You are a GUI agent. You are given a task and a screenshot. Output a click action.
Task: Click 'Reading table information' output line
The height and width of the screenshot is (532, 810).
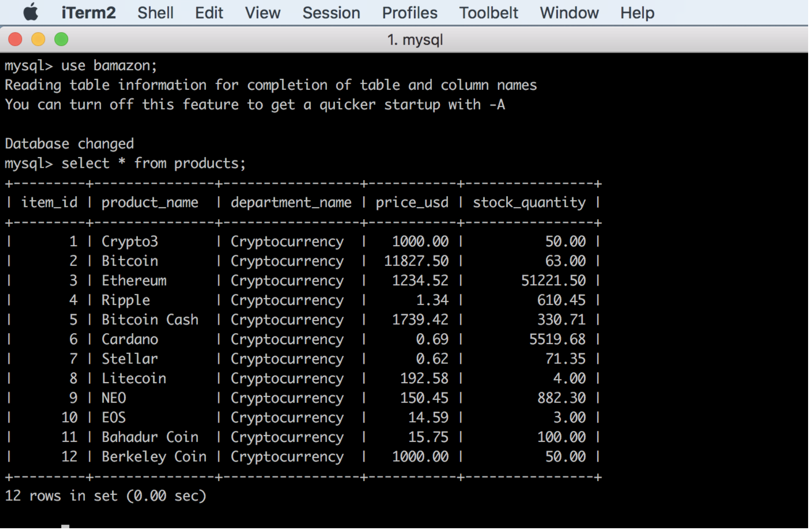271,85
